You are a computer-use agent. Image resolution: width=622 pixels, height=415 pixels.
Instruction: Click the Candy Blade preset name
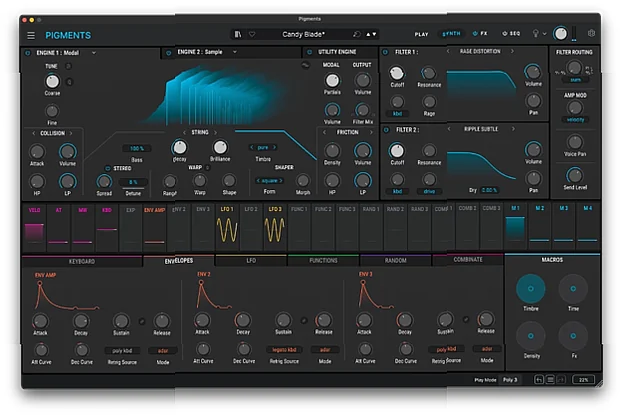coord(303,35)
